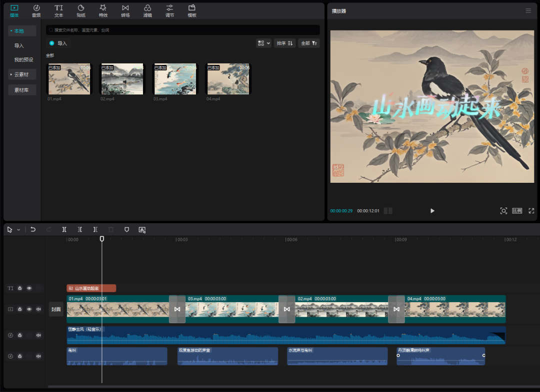Trim left of playhead

pos(80,229)
